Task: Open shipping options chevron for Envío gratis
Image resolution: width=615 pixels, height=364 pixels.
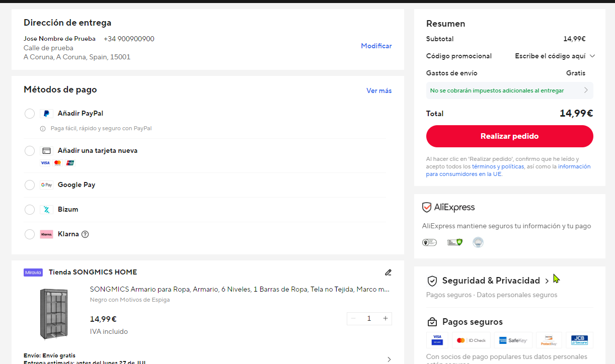Action: pos(389,359)
